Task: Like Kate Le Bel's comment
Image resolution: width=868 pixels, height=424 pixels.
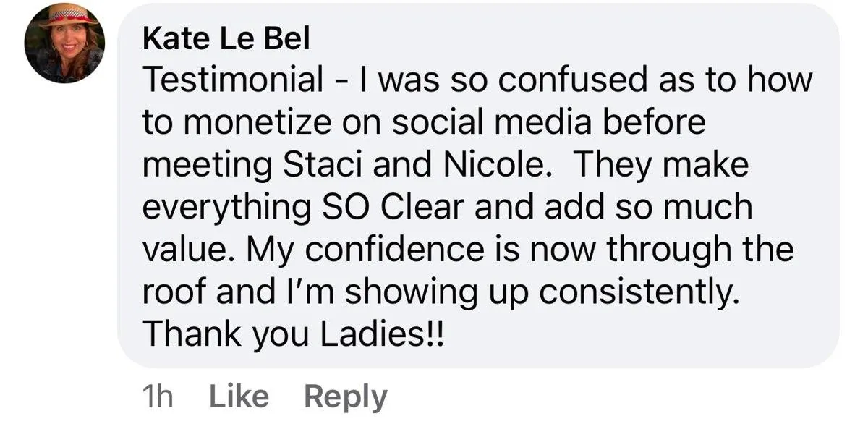Action: pyautogui.click(x=238, y=397)
